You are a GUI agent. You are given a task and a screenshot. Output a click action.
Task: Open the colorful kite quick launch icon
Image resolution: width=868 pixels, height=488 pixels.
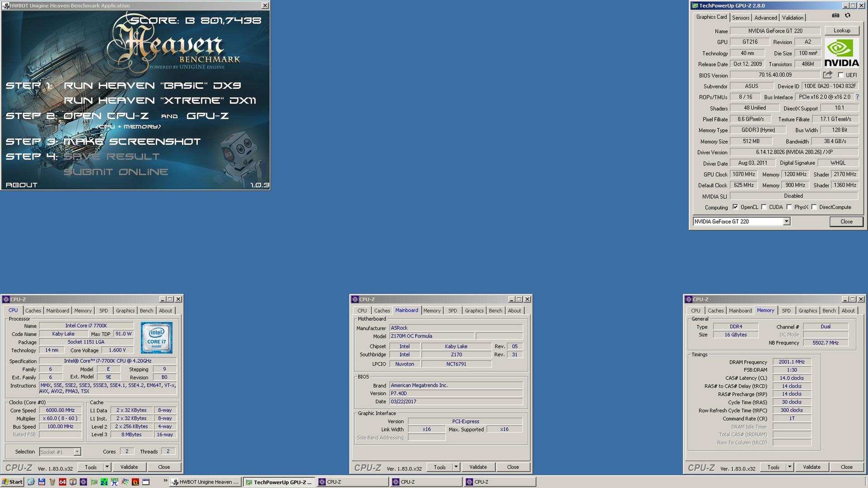[x=125, y=482]
